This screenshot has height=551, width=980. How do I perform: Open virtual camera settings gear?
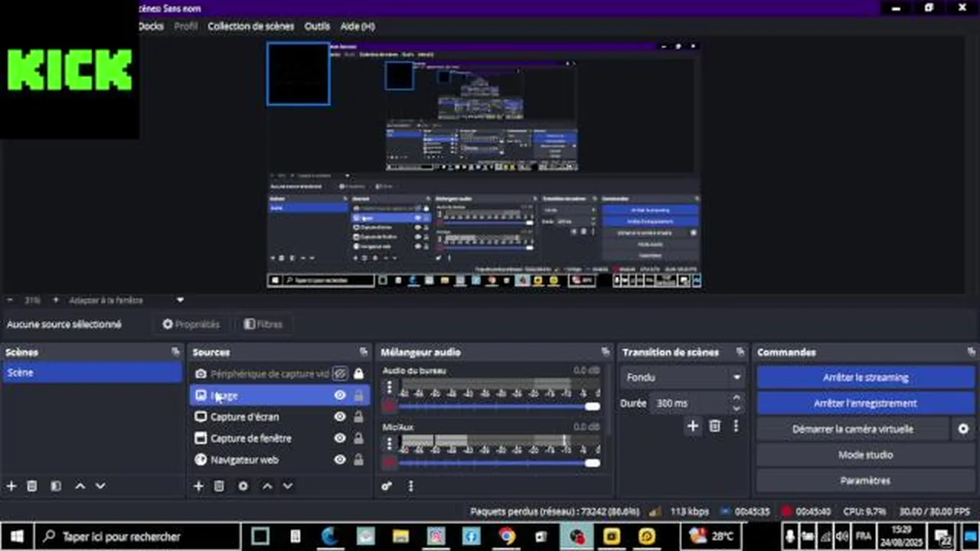tap(963, 429)
